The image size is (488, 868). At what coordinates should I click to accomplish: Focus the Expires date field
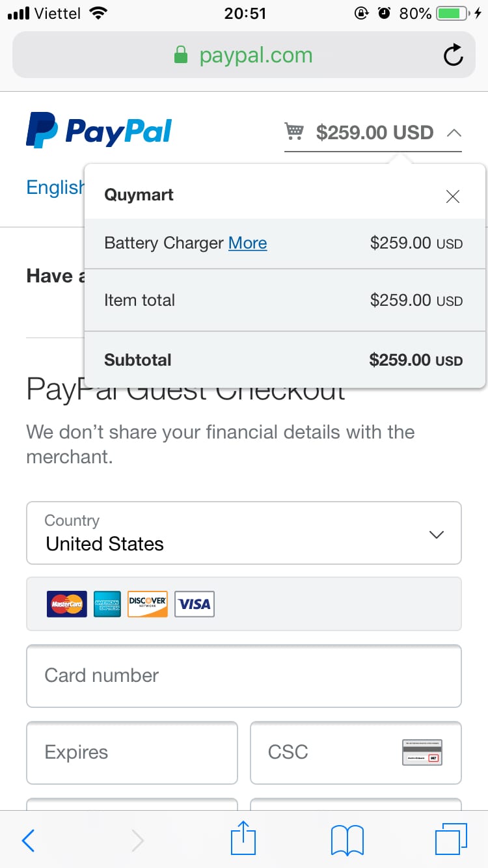pyautogui.click(x=132, y=753)
